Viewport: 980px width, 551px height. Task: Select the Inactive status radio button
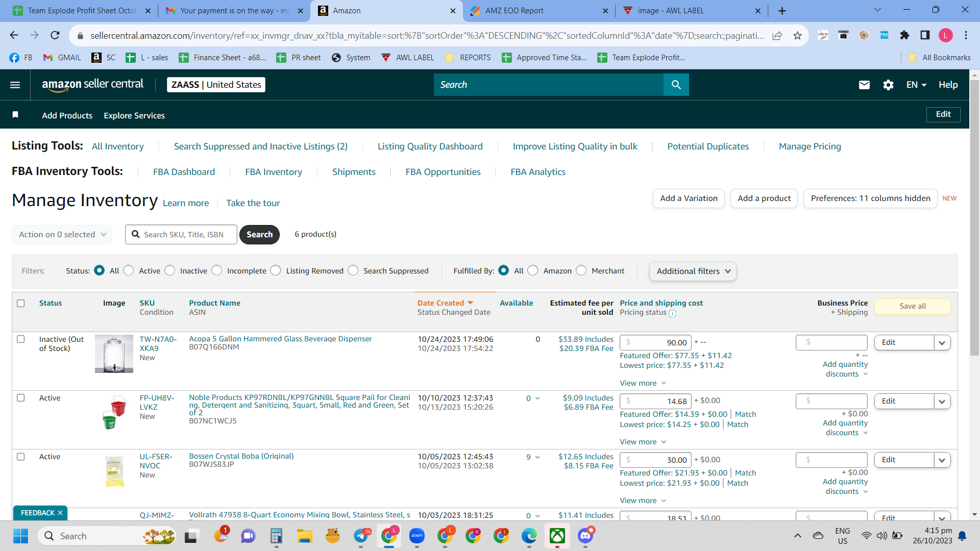(x=170, y=270)
